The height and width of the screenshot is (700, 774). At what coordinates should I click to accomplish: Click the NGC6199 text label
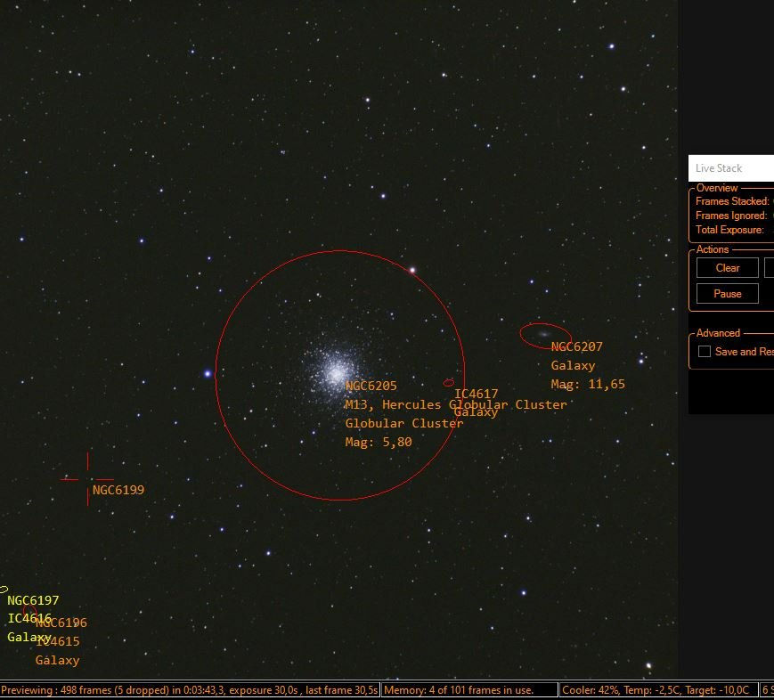click(118, 490)
